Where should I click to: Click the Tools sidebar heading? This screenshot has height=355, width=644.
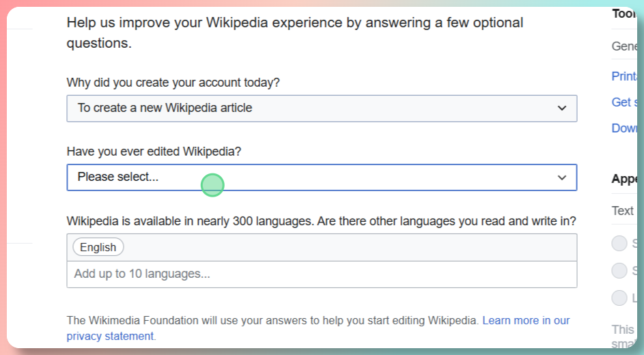click(624, 14)
